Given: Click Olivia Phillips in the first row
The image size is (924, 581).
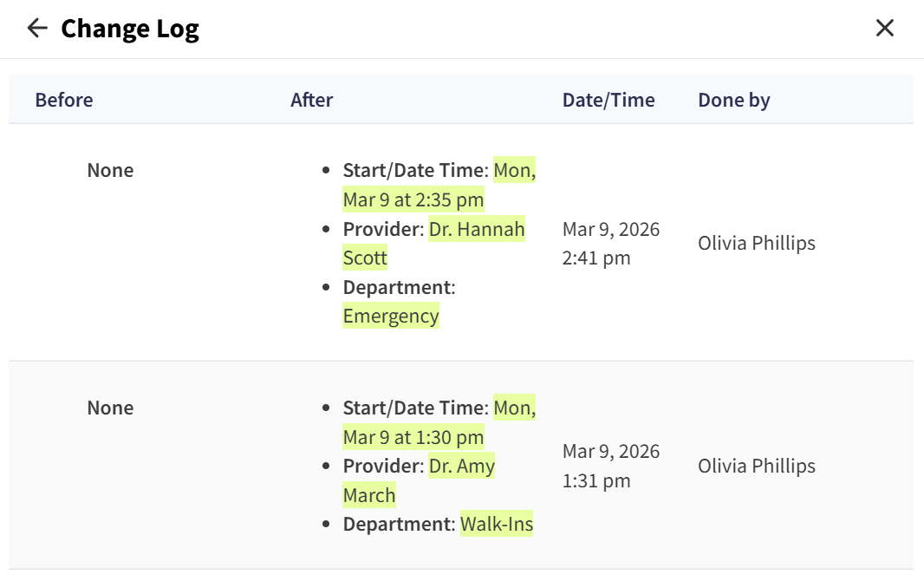Looking at the screenshot, I should click(757, 244).
